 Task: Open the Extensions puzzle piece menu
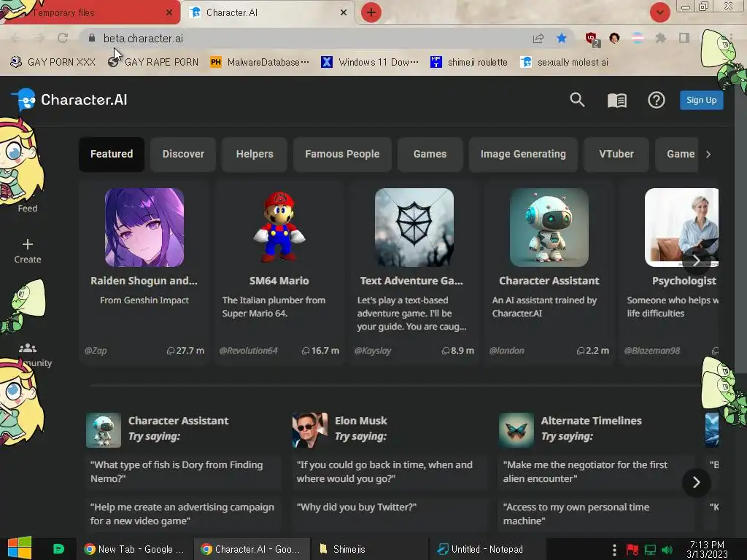point(660,38)
